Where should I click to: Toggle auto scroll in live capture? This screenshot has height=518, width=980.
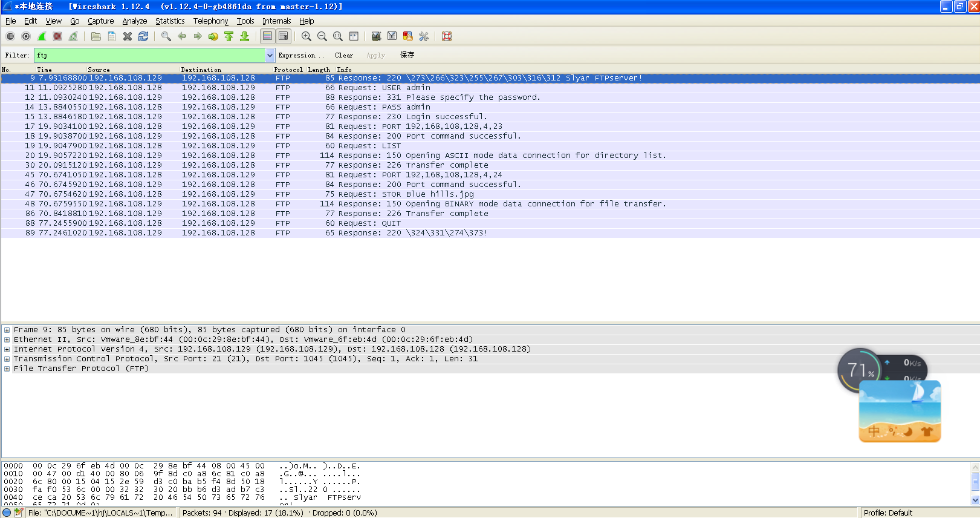[283, 36]
